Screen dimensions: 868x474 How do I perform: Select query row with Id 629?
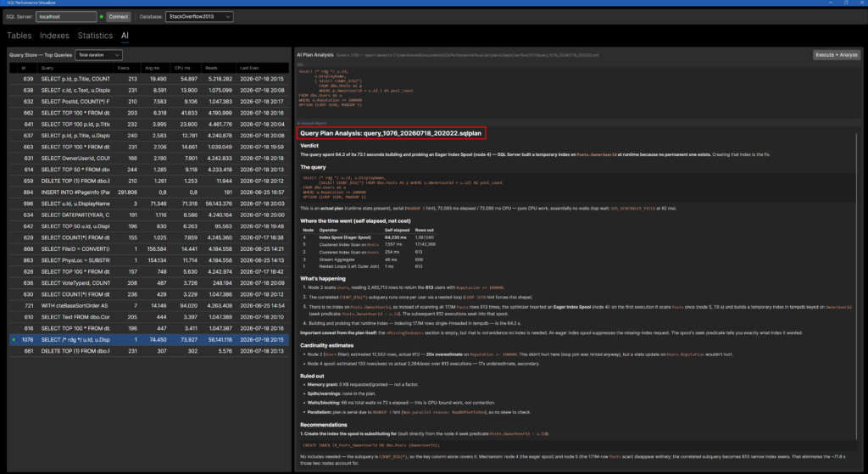point(149,237)
